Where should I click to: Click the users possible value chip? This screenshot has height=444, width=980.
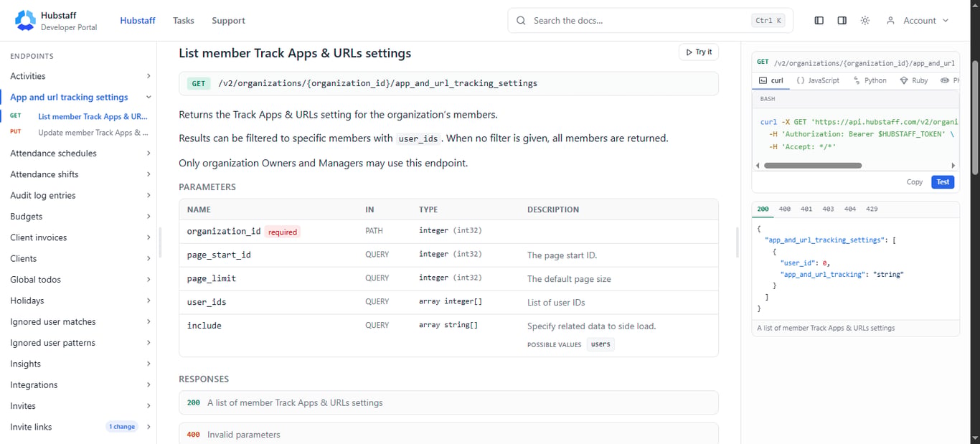pos(600,344)
